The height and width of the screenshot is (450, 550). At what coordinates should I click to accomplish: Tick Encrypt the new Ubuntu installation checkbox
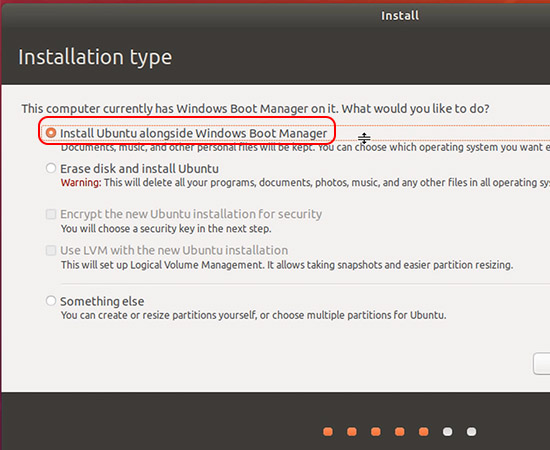point(51,214)
